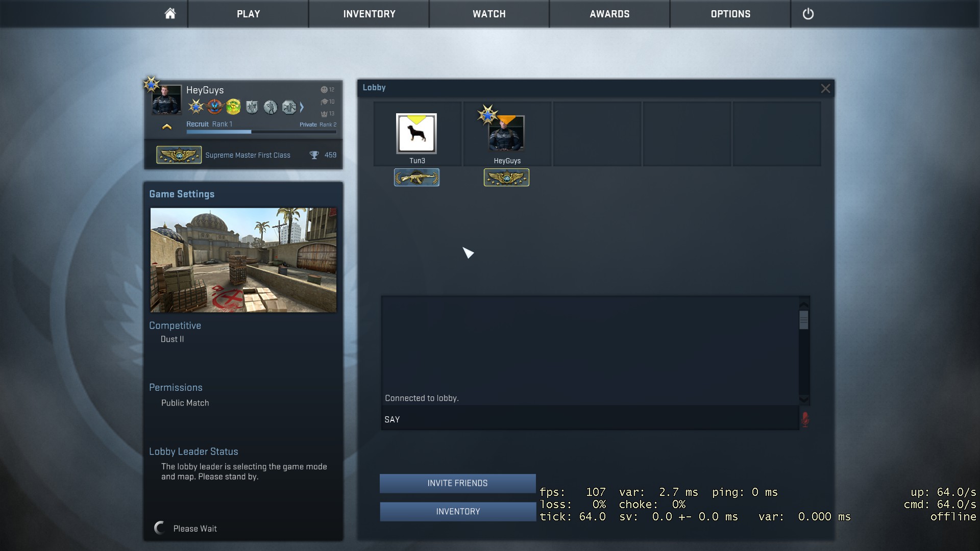The image size is (980, 551).
Task: Click the Recruit rank XP progress bar
Action: 261,132
